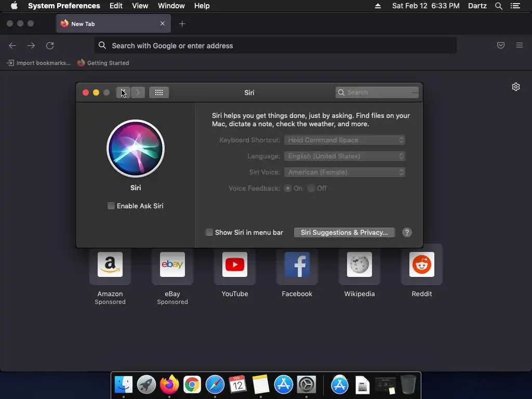Click the eject icon in menu bar

378,6
